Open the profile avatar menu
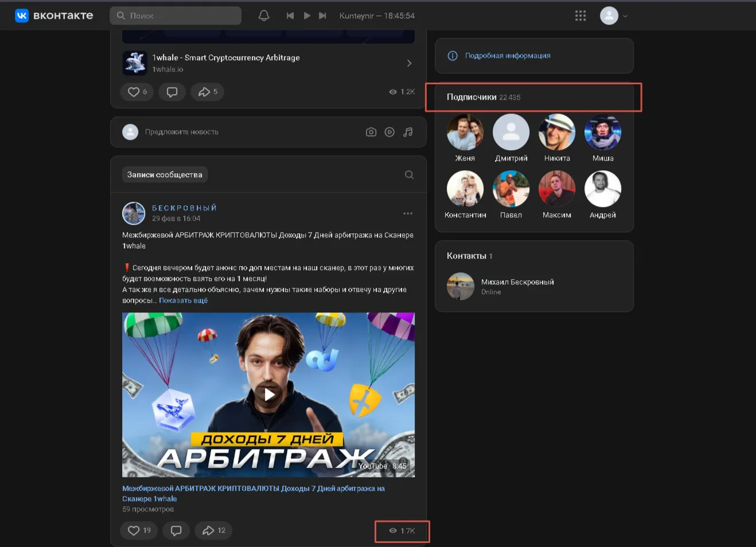The width and height of the screenshot is (756, 547). [613, 15]
